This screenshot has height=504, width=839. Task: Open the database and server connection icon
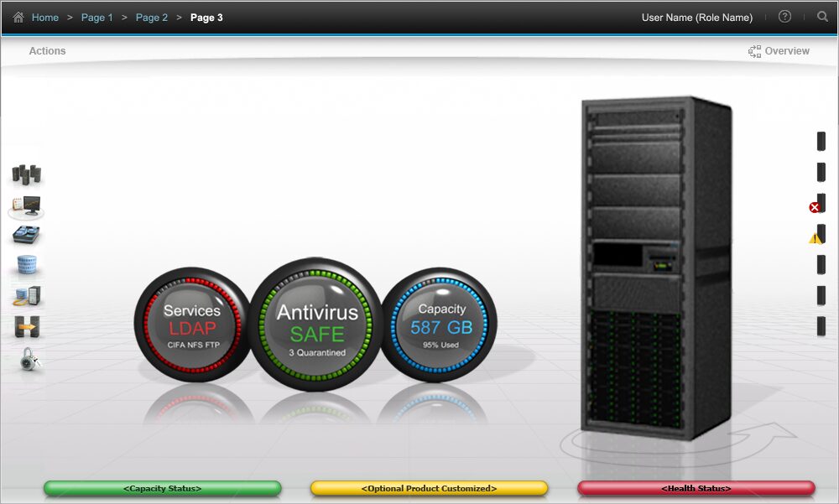(27, 296)
